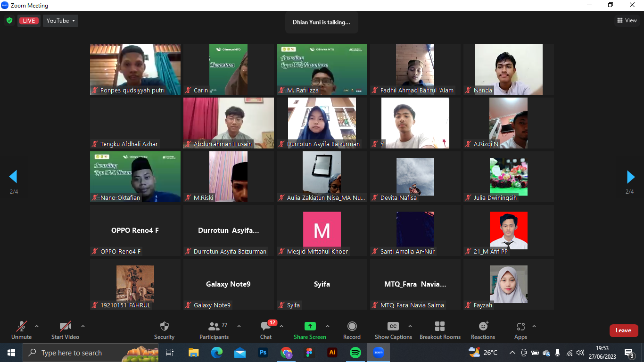Open Spotify from the Windows taskbar
Viewport: 644px width, 362px height.
tap(355, 353)
